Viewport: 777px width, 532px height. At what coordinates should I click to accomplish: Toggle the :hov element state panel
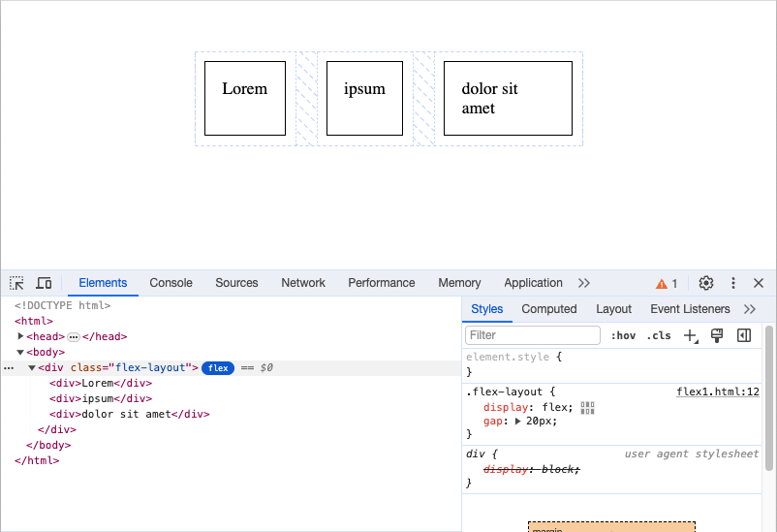(x=623, y=335)
